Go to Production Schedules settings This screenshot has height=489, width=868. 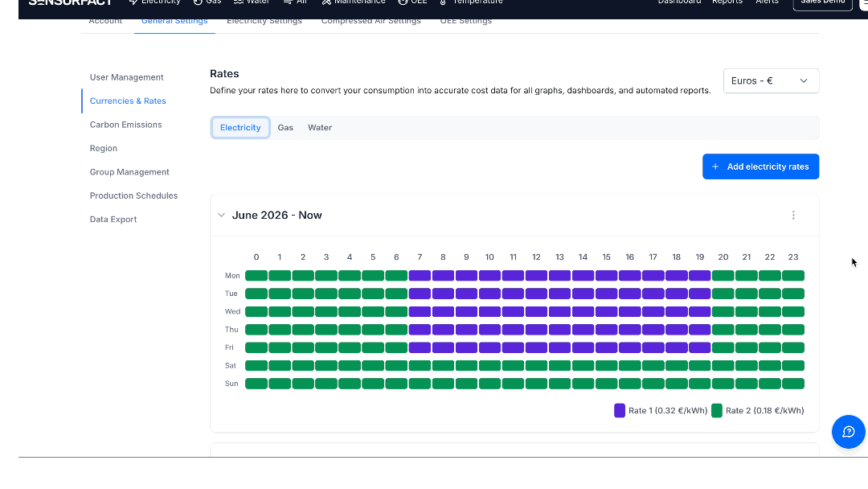click(133, 195)
